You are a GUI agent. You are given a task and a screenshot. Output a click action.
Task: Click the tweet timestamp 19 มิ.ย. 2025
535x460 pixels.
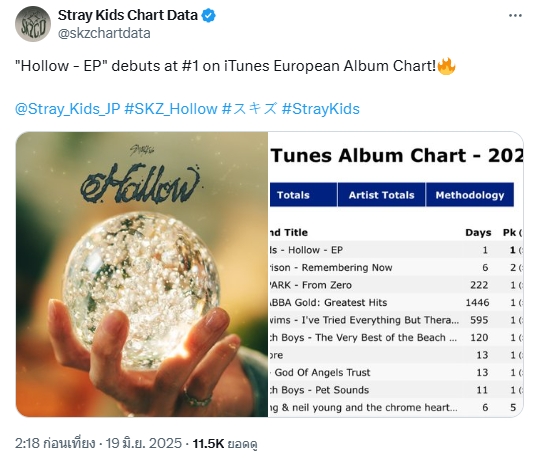(x=144, y=444)
